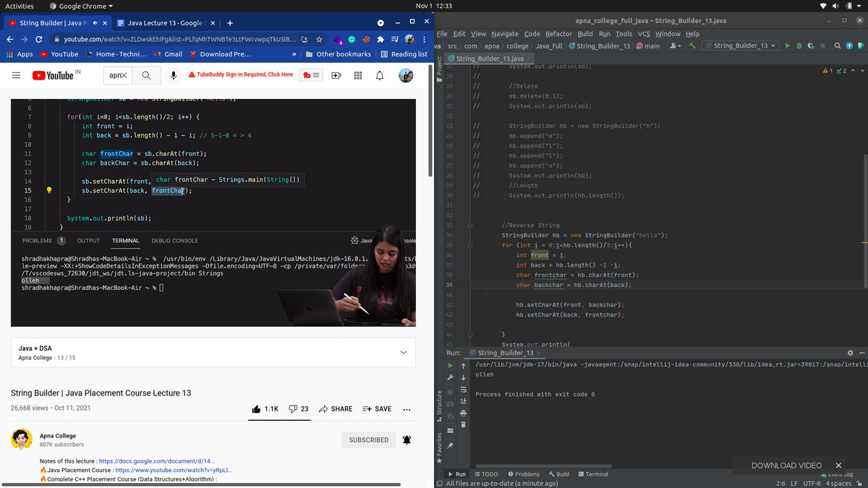The width and height of the screenshot is (868, 488).
Task: Click SHARE button under the video
Action: pos(336,408)
